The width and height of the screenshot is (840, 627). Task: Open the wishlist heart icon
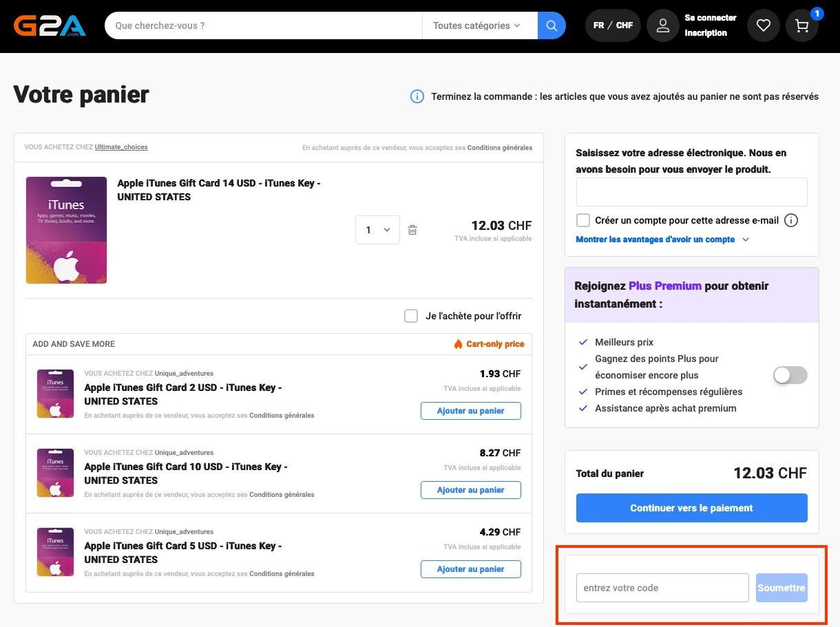pyautogui.click(x=763, y=25)
